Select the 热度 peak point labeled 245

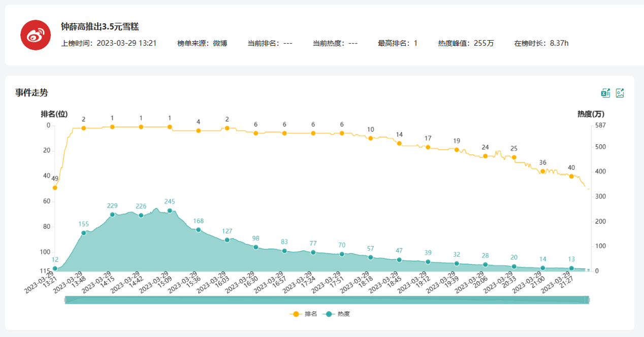point(170,211)
